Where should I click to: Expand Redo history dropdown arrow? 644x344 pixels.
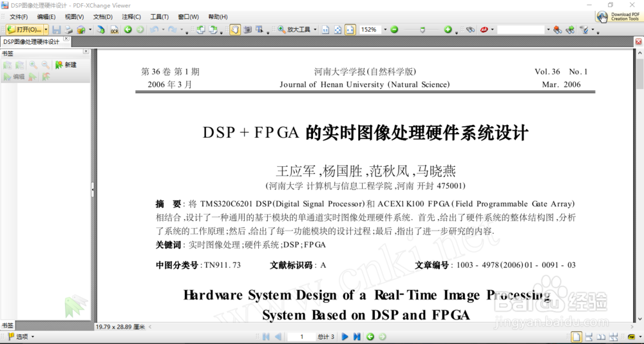pos(182,30)
